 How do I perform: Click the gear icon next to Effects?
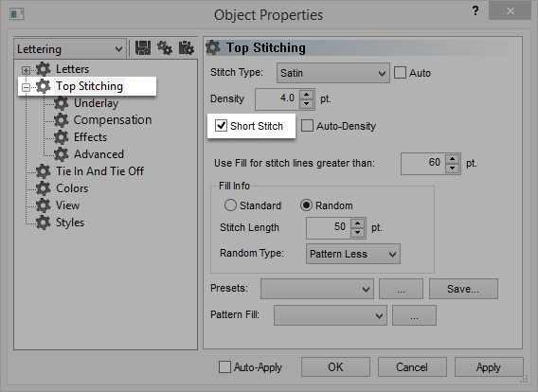pos(61,137)
